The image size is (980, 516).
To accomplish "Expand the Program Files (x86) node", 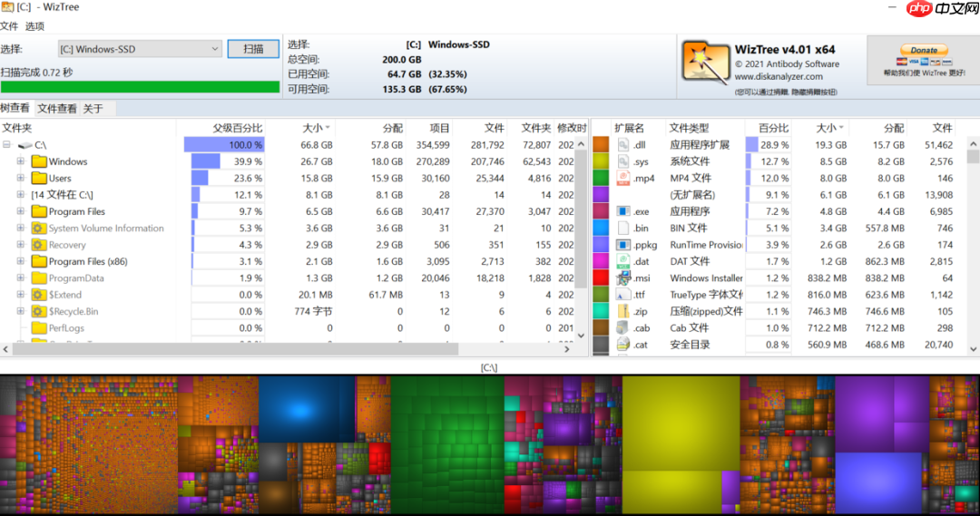I will pyautogui.click(x=21, y=261).
